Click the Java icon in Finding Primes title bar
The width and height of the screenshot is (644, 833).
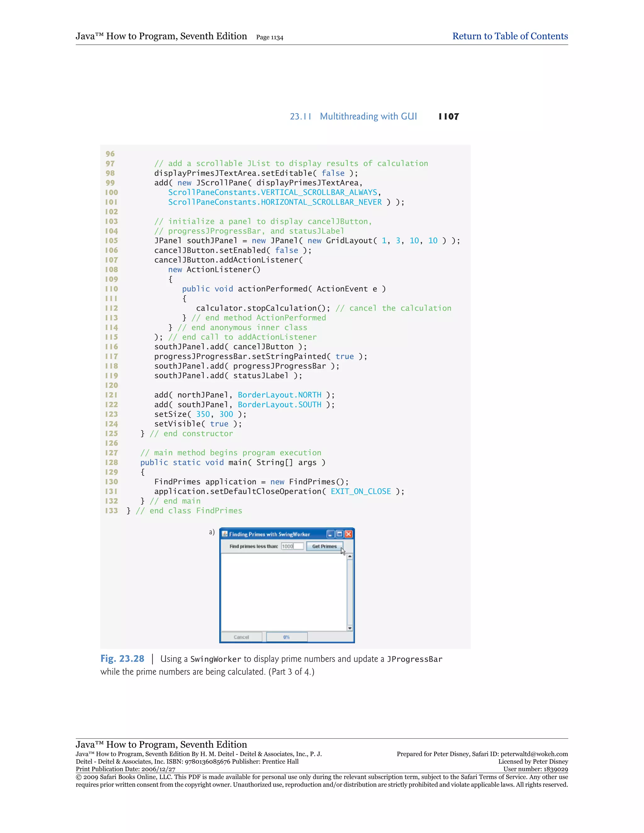(x=225, y=534)
